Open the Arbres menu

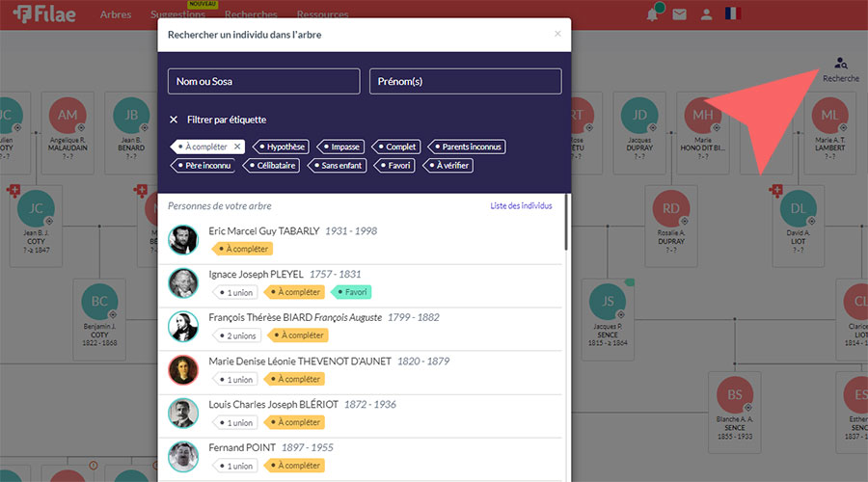coord(116,14)
